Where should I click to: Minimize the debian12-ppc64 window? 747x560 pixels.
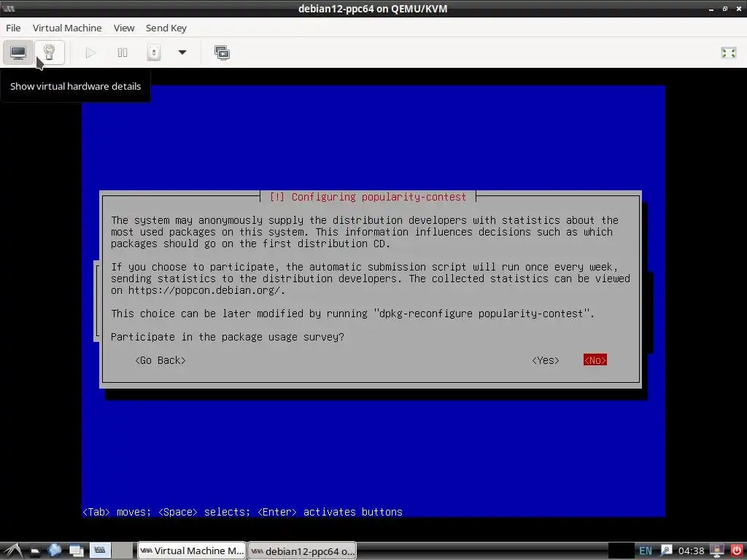pyautogui.click(x=711, y=9)
